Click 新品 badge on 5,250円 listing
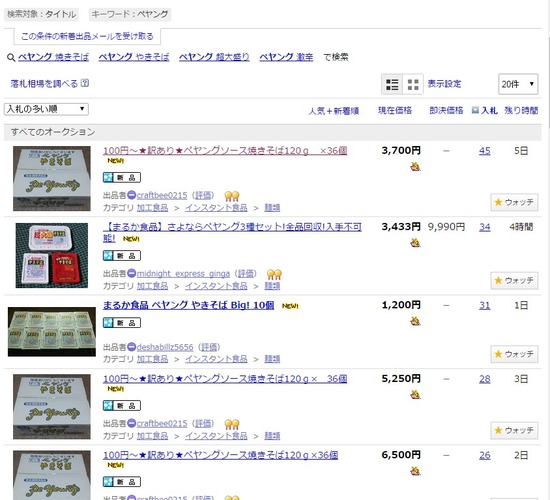550x500 pixels. [122, 406]
